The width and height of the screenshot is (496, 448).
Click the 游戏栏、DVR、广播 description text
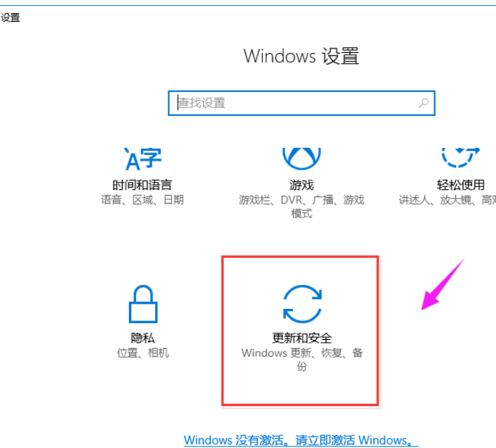(x=302, y=207)
